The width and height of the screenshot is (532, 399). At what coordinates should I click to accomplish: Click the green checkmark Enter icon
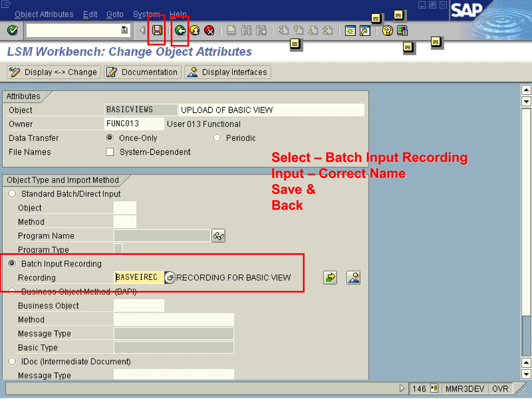12,30
